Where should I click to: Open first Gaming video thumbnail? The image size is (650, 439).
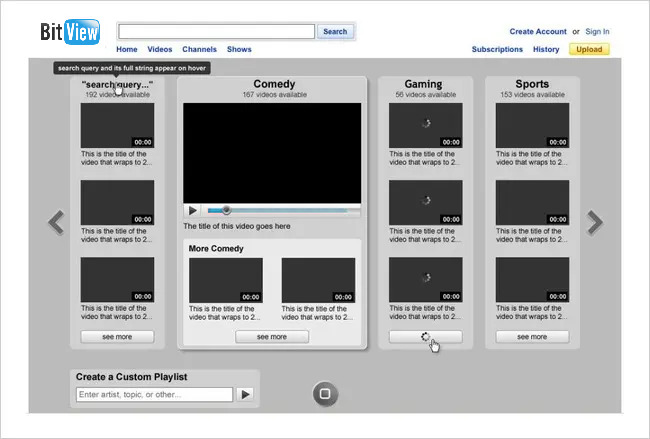coord(426,125)
